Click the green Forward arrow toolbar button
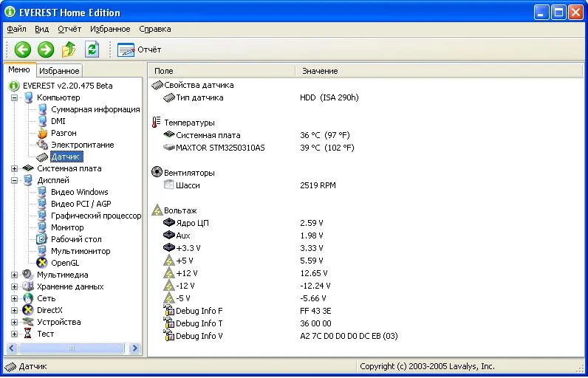This screenshot has height=378, width=588. pos(46,49)
